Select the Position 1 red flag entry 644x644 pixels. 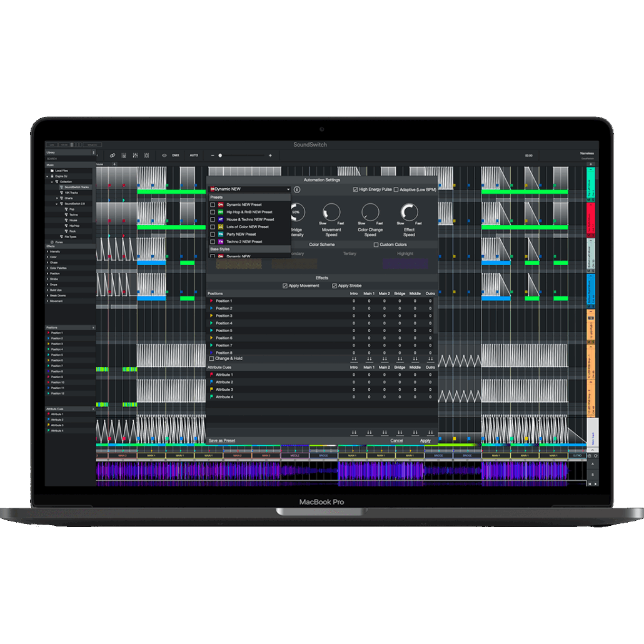click(57, 333)
